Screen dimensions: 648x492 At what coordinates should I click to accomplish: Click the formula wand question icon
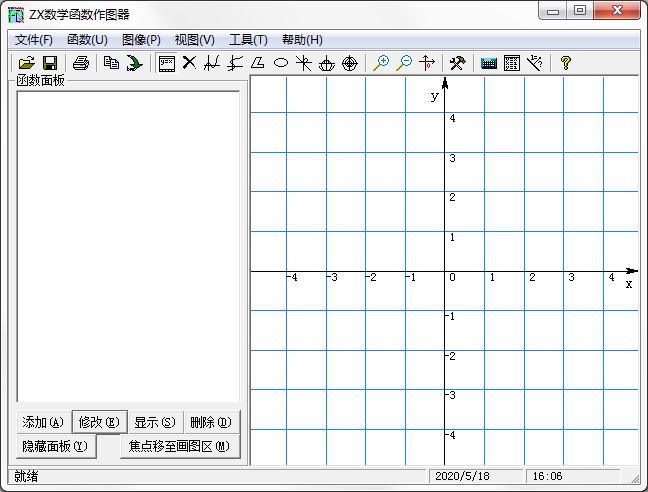(x=535, y=63)
